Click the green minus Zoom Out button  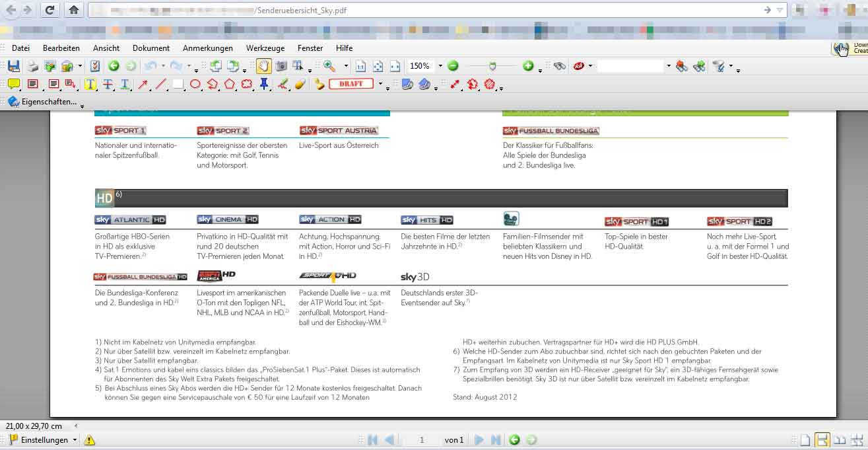point(453,66)
